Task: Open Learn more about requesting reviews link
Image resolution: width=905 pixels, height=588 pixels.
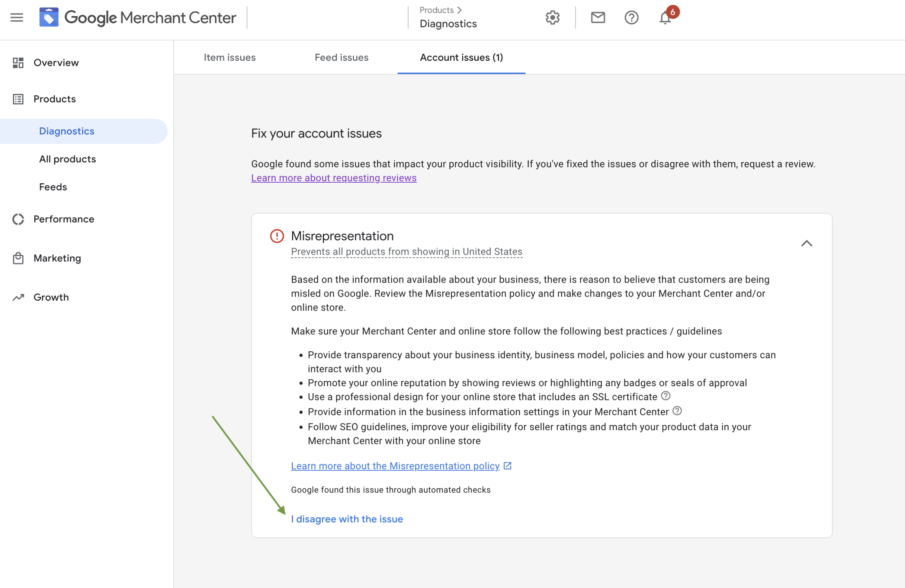Action: [x=334, y=178]
